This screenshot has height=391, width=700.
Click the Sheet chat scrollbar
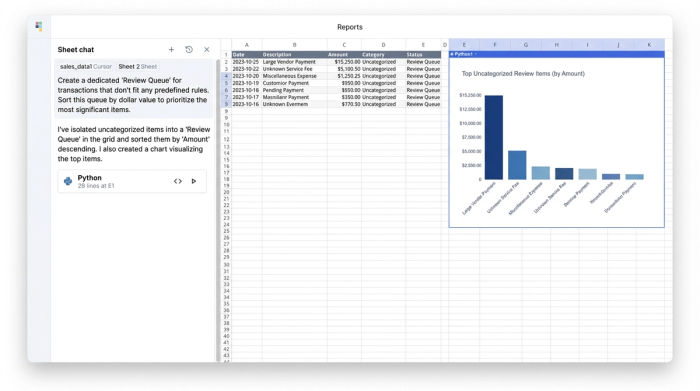(218, 210)
